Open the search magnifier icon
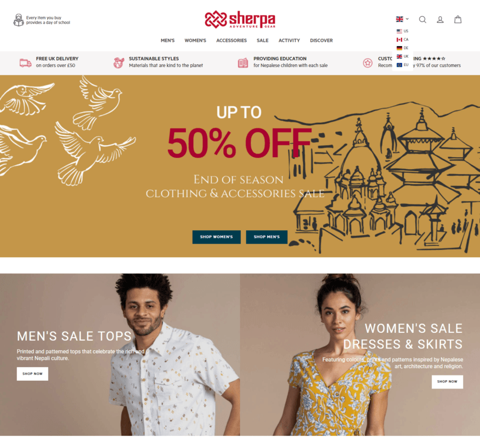 [422, 20]
